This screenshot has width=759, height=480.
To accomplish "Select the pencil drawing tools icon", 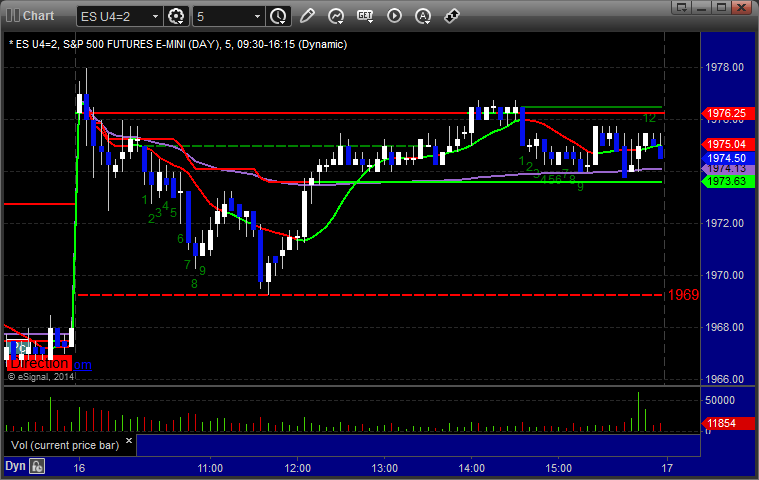I will (x=307, y=16).
